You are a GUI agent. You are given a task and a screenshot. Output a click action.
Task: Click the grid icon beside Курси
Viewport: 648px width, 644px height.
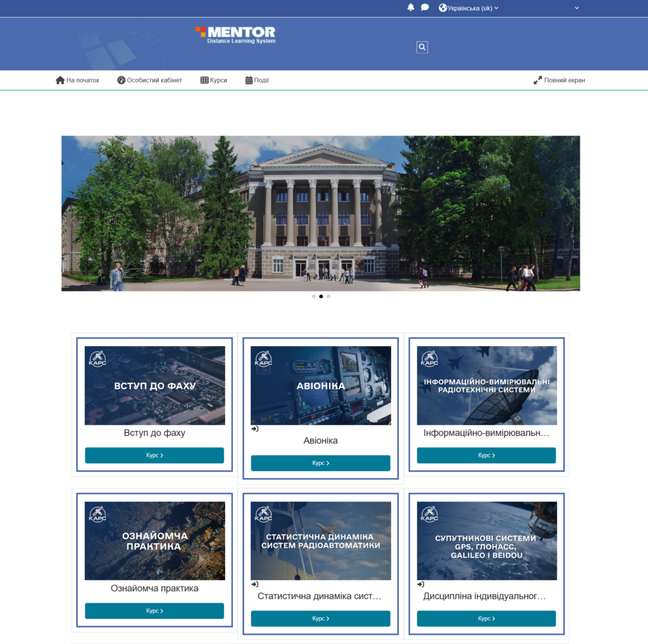[x=204, y=80]
